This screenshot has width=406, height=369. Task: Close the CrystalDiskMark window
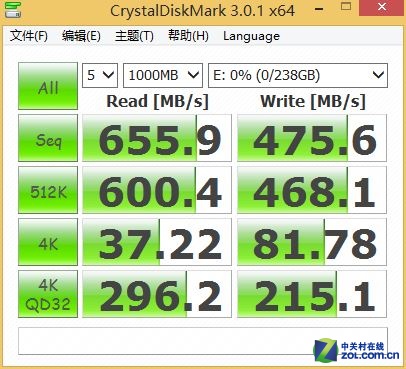pyautogui.click(x=382, y=7)
